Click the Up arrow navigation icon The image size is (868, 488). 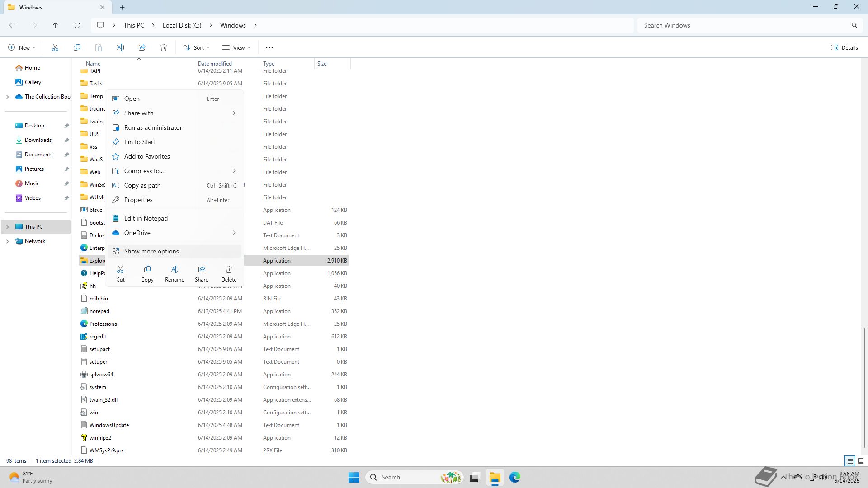(56, 25)
